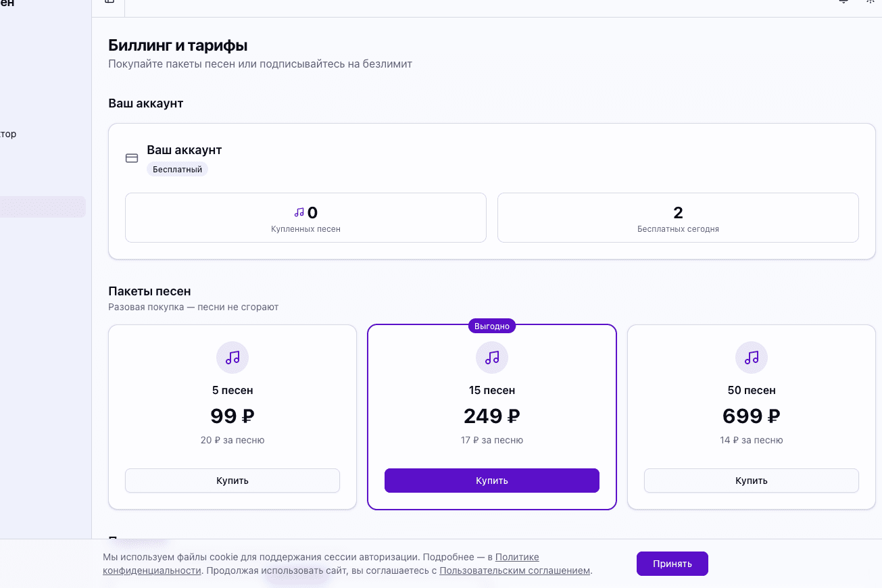Open the sidebar item ending in "тор"
882x588 pixels.
[x=8, y=134]
